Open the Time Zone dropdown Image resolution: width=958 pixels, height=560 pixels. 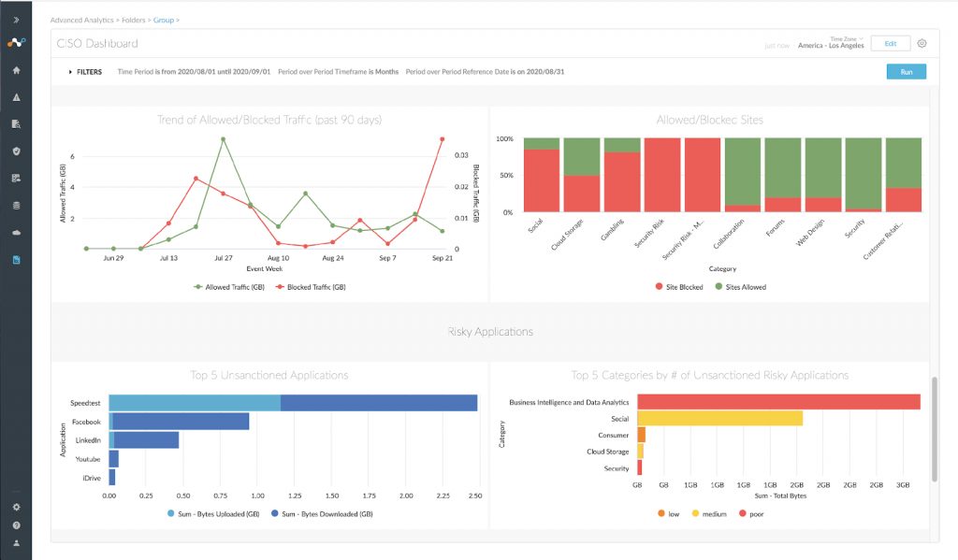[x=846, y=39]
